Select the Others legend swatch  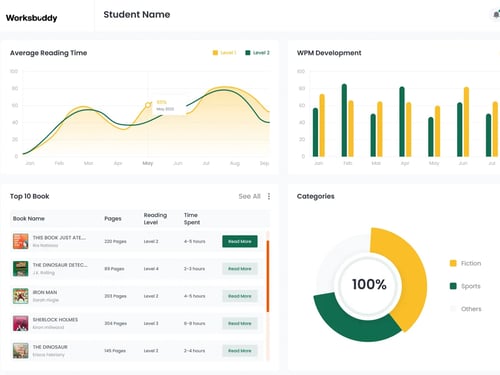click(453, 309)
